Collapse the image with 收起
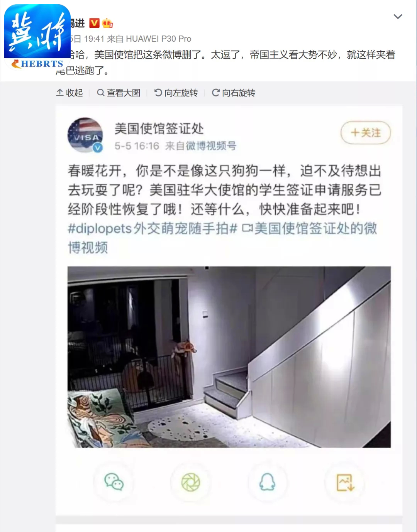The width and height of the screenshot is (417, 532). [x=69, y=93]
